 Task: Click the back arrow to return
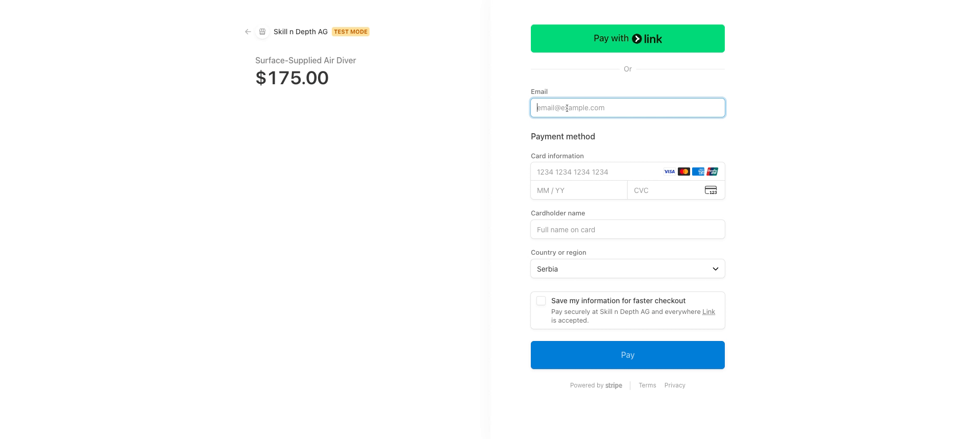[x=248, y=31]
